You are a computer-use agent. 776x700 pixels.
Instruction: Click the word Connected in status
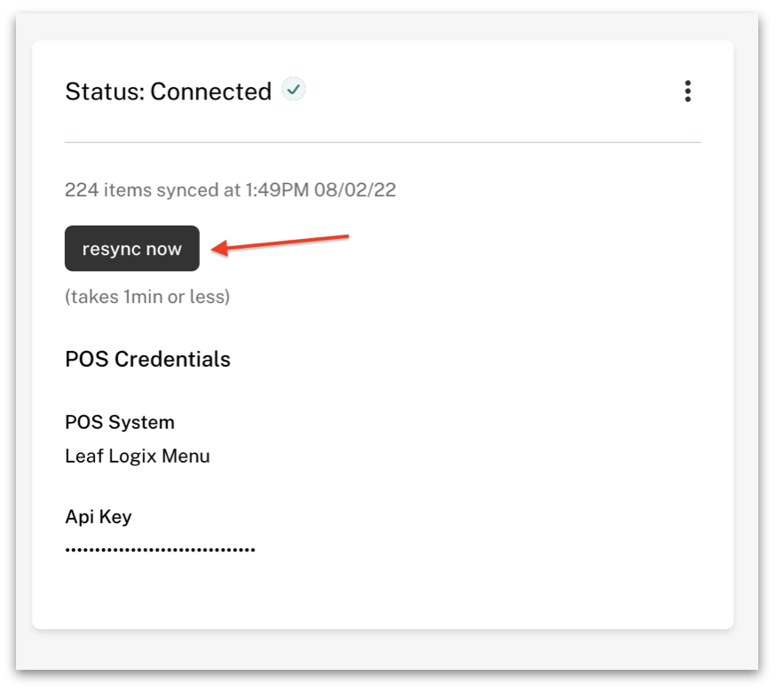[210, 91]
